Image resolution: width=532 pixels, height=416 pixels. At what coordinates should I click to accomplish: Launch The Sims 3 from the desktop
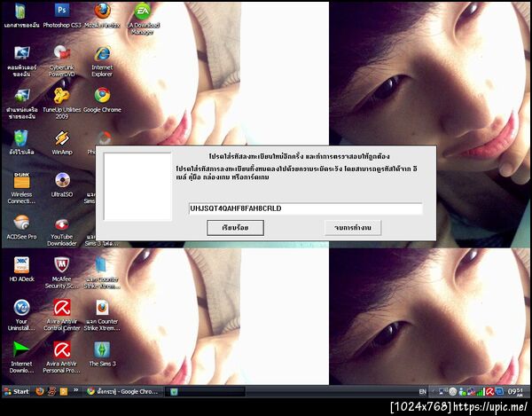click(102, 354)
